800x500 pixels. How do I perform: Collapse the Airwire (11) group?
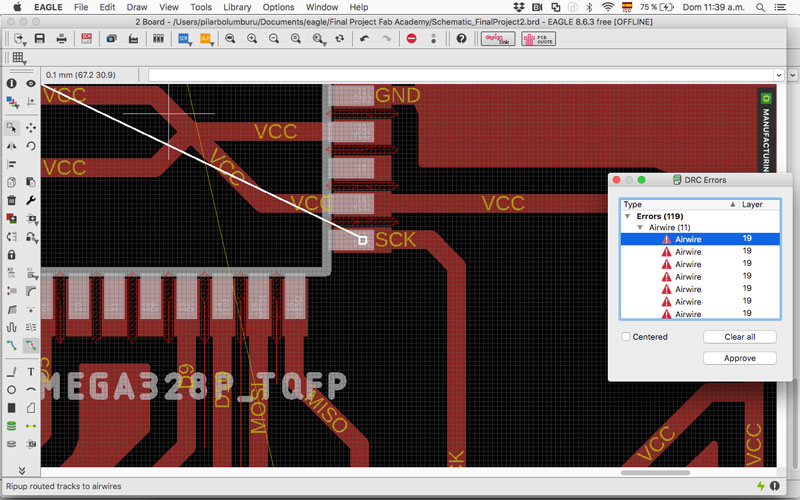640,228
